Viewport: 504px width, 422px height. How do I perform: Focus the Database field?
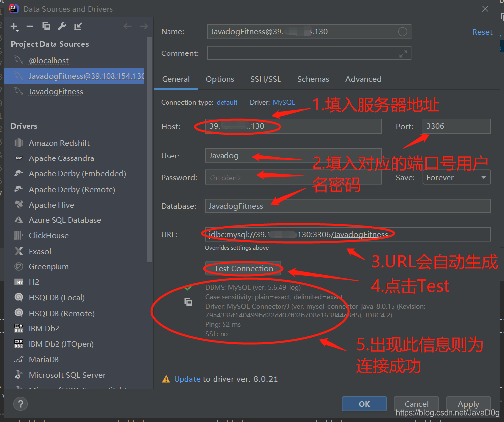click(x=348, y=206)
